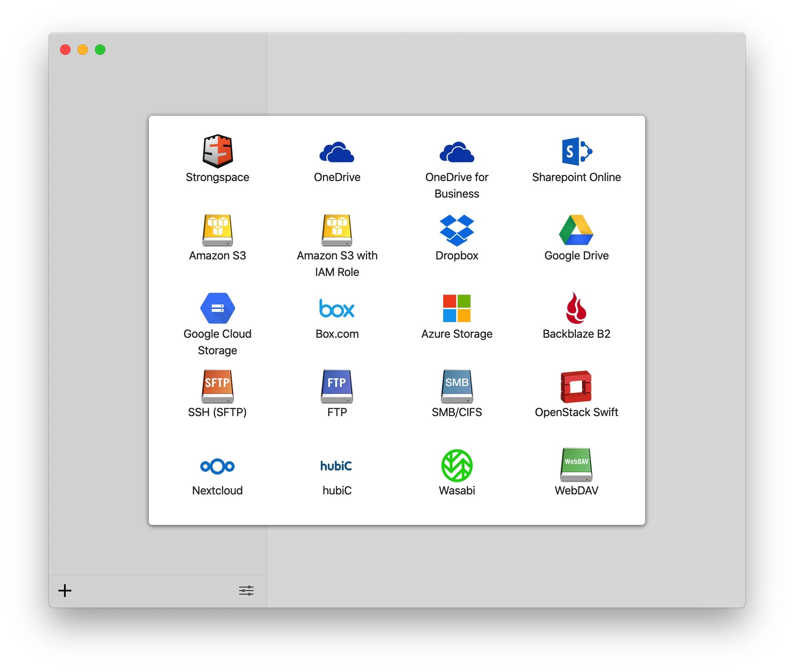Select the OpenStack Swift icon
This screenshot has width=794, height=672.
tap(576, 386)
